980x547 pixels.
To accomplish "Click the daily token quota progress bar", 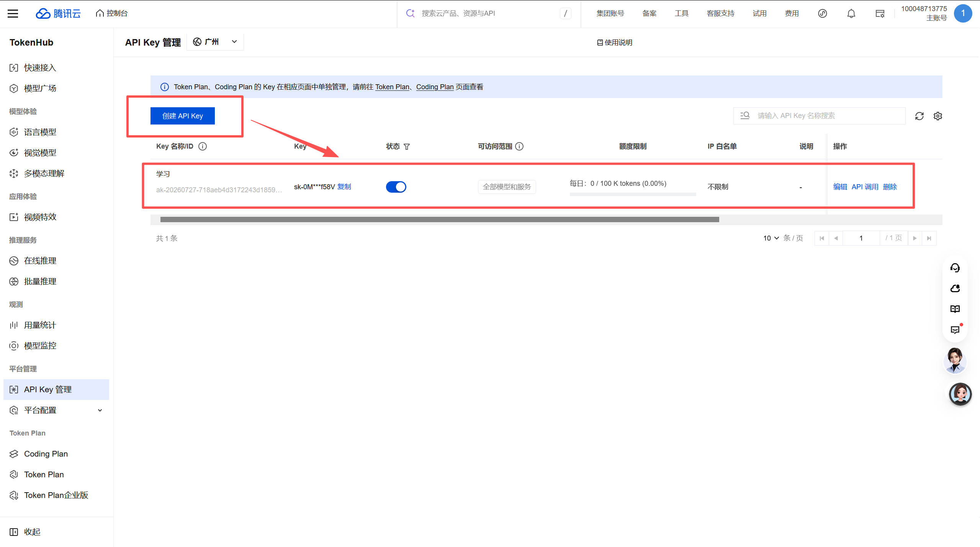I will [633, 195].
